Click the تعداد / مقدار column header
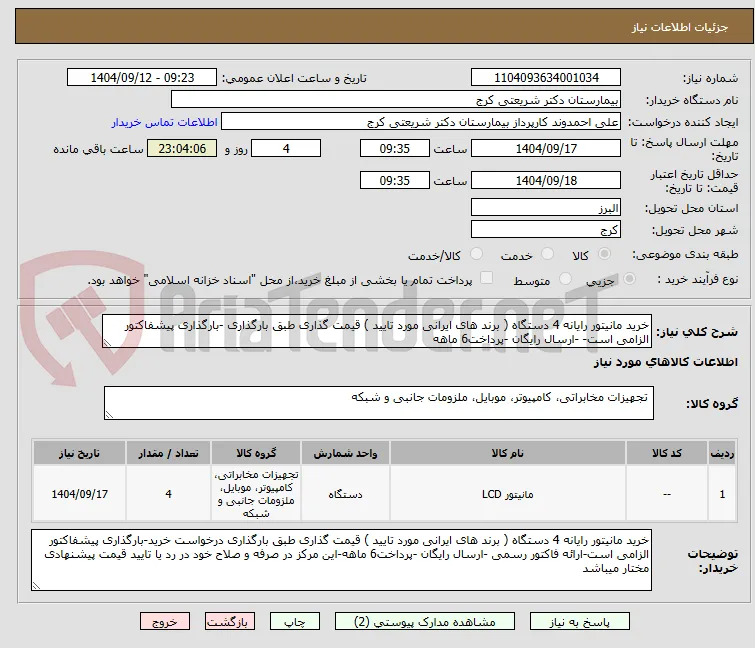 point(168,453)
